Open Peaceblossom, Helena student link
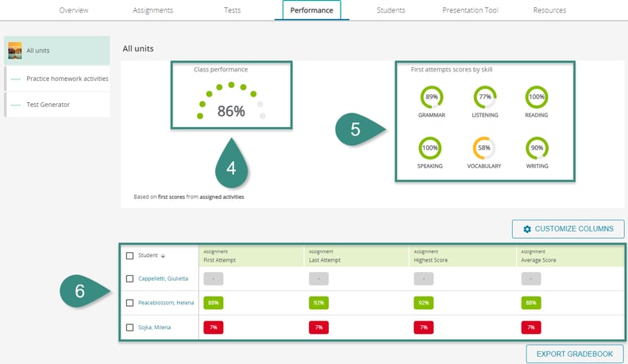The image size is (628, 364). [x=166, y=302]
